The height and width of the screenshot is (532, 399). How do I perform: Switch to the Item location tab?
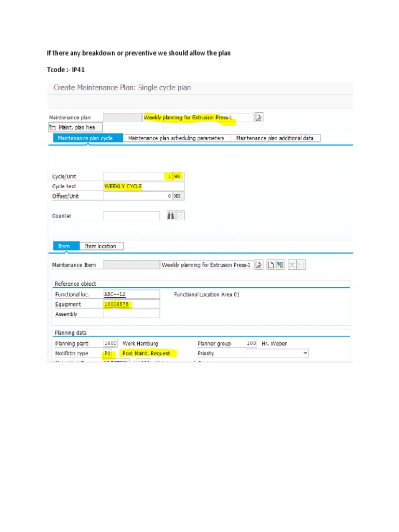point(101,246)
